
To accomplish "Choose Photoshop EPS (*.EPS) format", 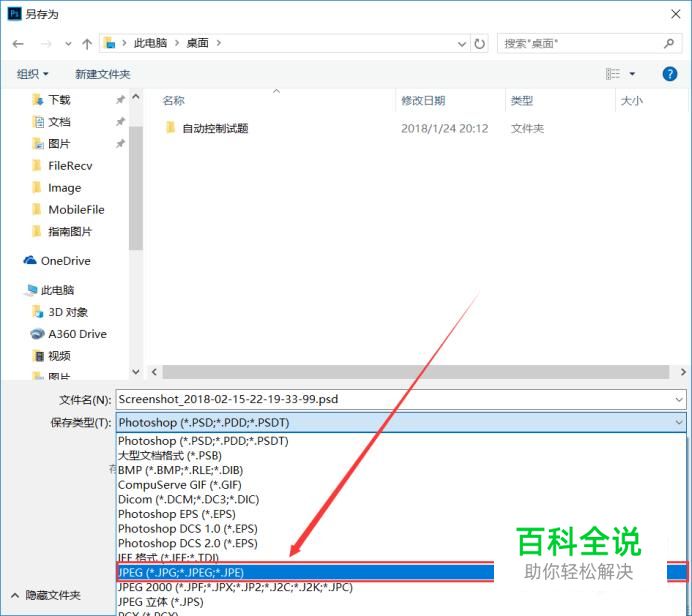I will pos(177,514).
